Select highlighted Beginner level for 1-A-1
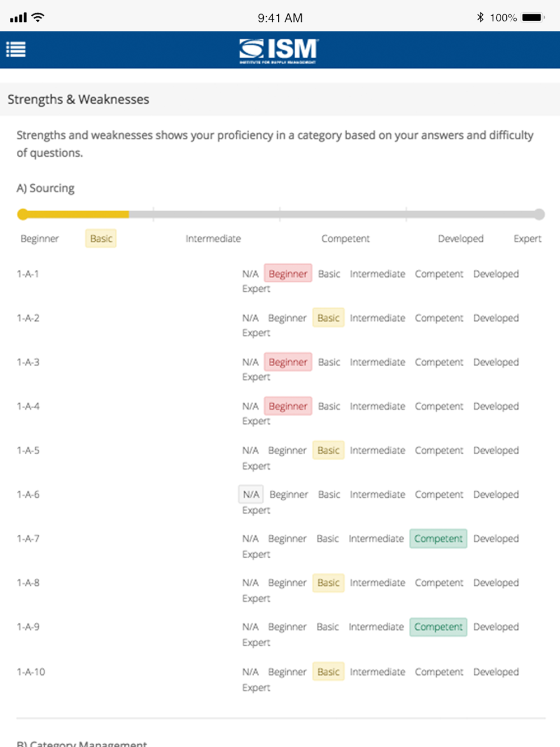560x747 pixels. [288, 274]
